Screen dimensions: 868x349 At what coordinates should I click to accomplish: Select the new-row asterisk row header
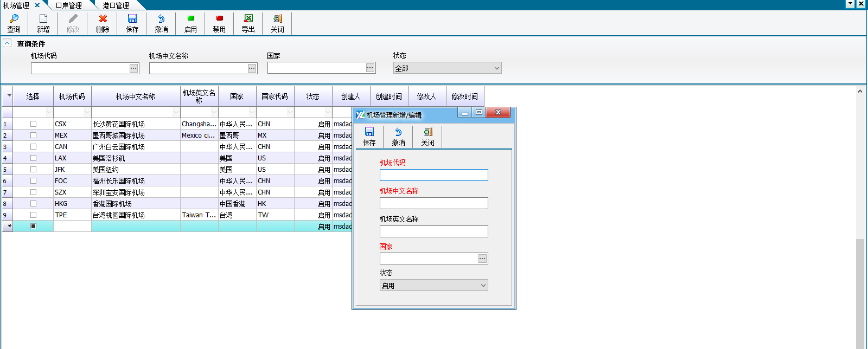click(x=7, y=227)
